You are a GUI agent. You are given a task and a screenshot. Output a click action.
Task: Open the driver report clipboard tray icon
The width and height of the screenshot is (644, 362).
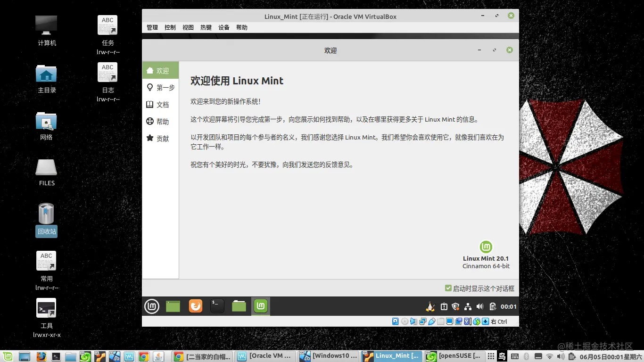[444, 306]
